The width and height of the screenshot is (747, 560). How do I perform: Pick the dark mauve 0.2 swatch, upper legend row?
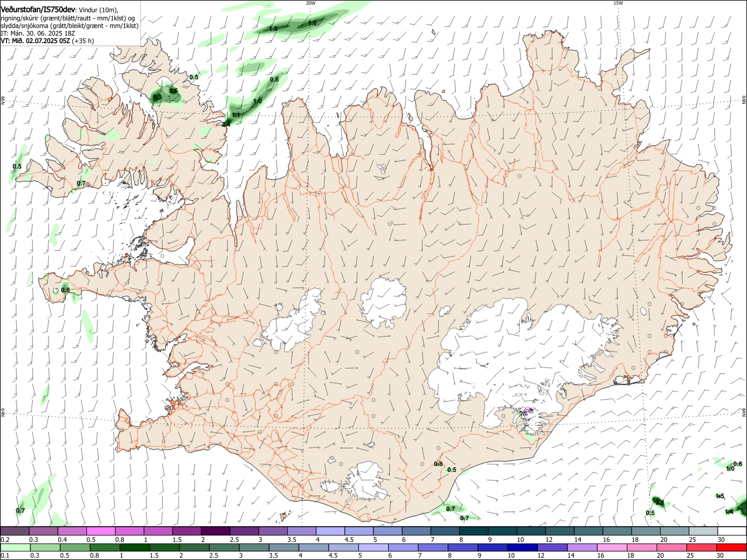(15, 531)
